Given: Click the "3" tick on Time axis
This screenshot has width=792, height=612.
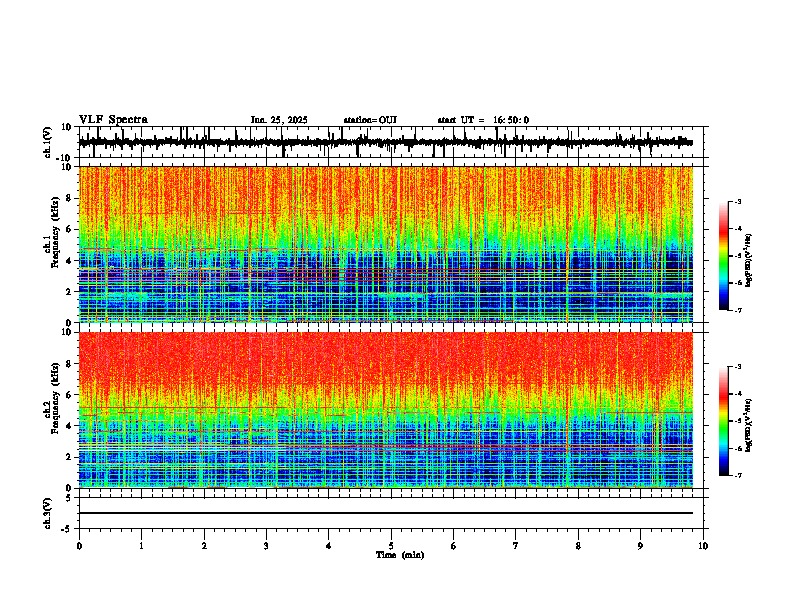Looking at the screenshot, I should point(266,546).
